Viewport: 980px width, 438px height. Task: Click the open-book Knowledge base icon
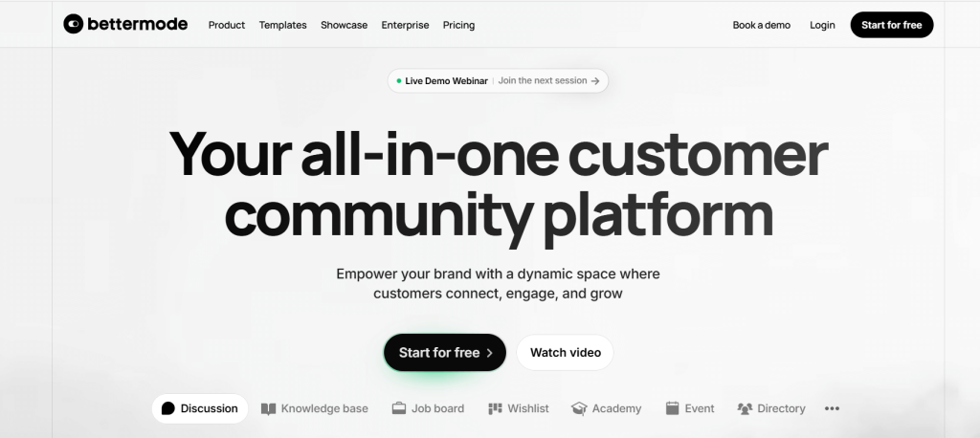pos(268,408)
